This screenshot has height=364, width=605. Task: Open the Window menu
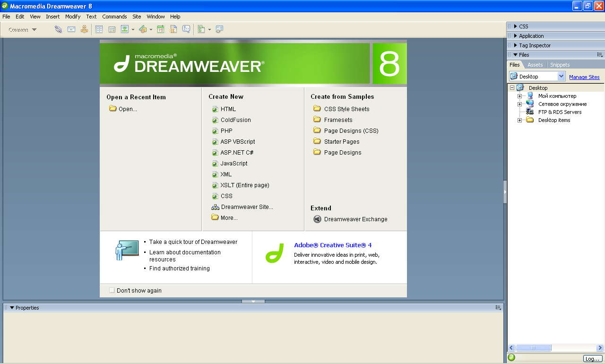click(156, 17)
